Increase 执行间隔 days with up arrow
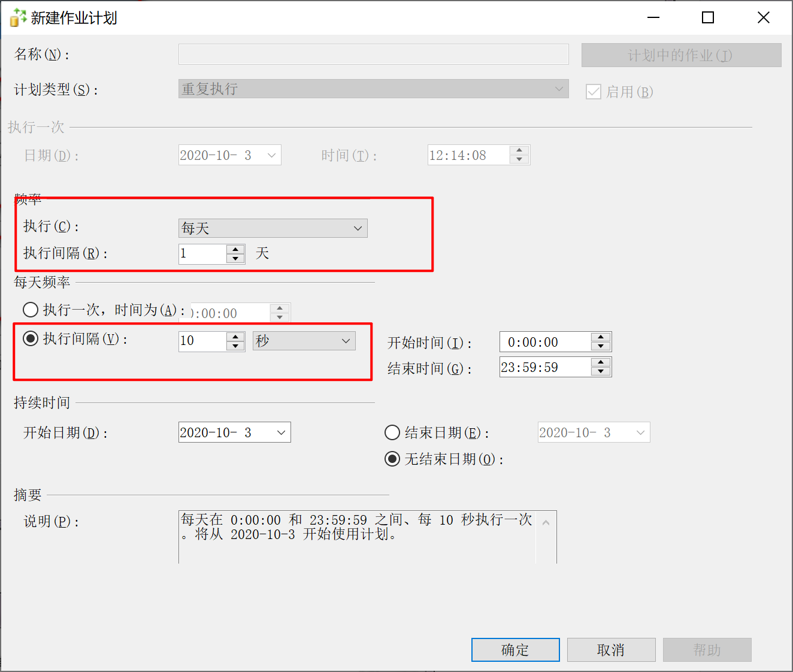 235,249
